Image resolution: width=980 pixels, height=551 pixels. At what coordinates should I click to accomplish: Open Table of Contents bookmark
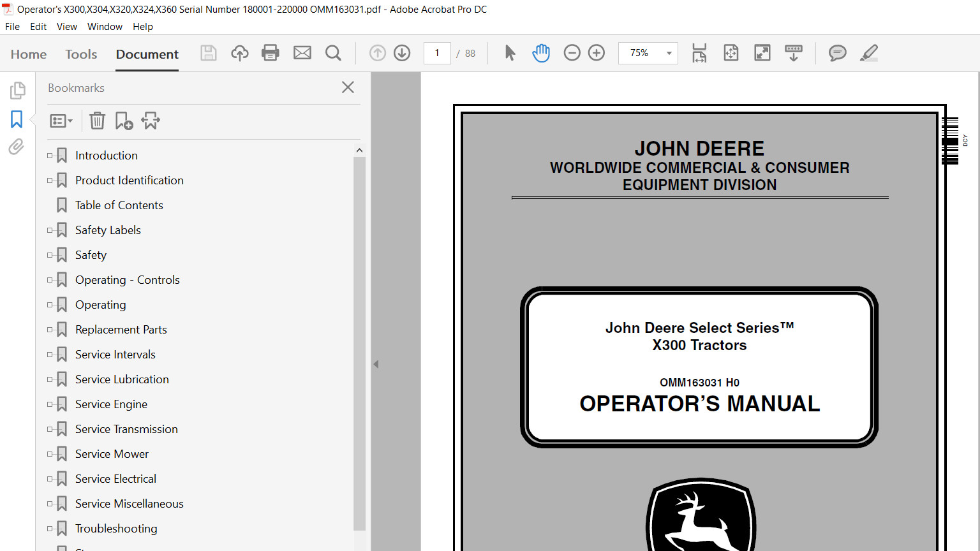119,205
